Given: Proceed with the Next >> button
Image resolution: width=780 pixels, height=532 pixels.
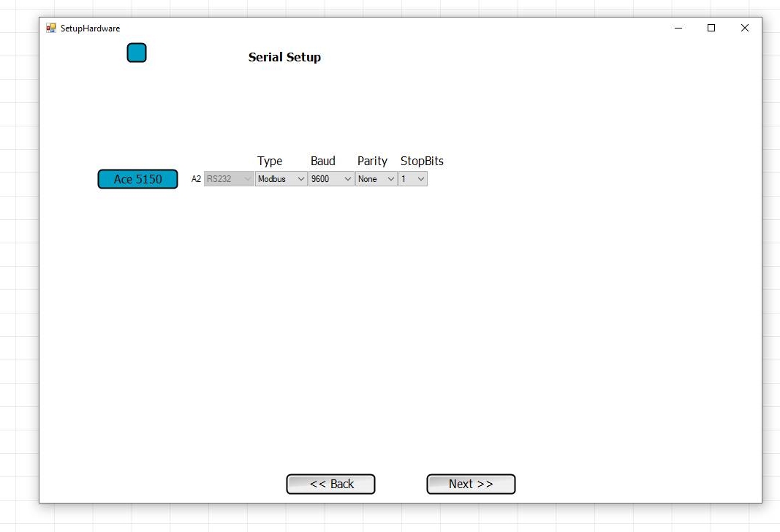Looking at the screenshot, I should (471, 484).
